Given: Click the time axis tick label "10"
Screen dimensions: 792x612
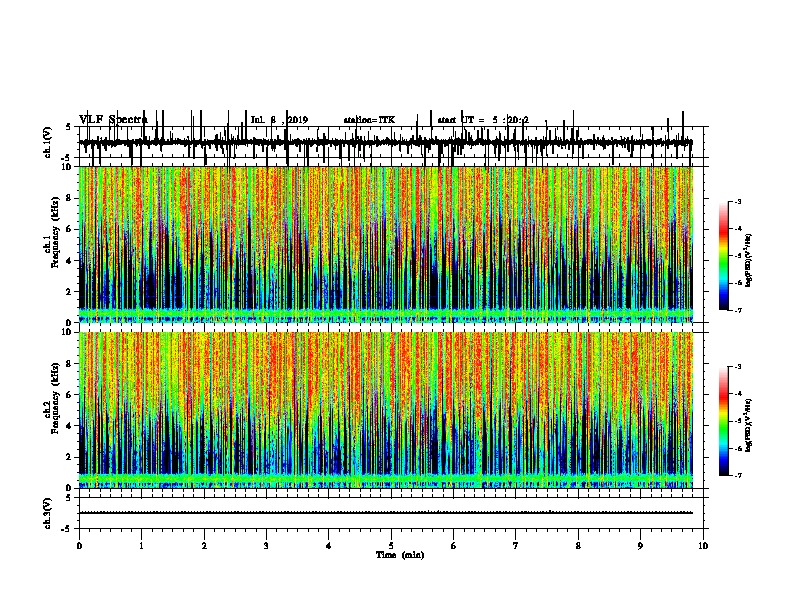Looking at the screenshot, I should click(703, 546).
